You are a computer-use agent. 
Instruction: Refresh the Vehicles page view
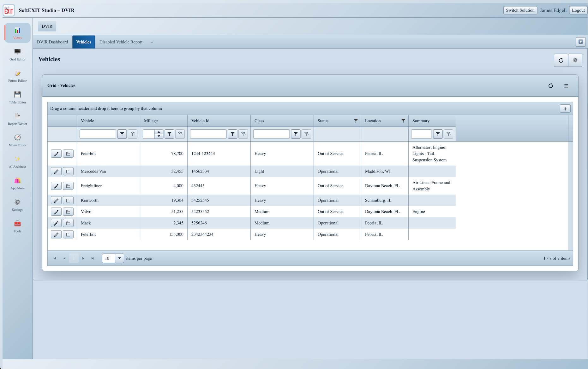[561, 60]
